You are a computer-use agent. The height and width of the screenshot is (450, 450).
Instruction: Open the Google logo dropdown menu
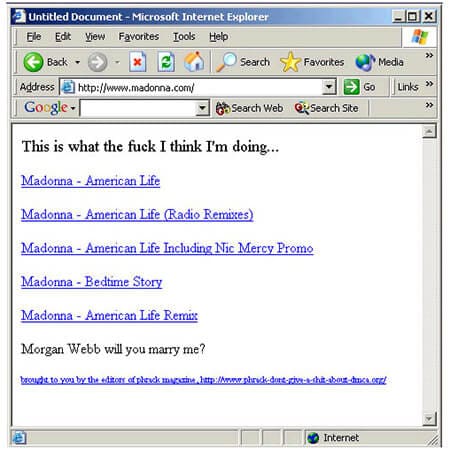coord(73,108)
